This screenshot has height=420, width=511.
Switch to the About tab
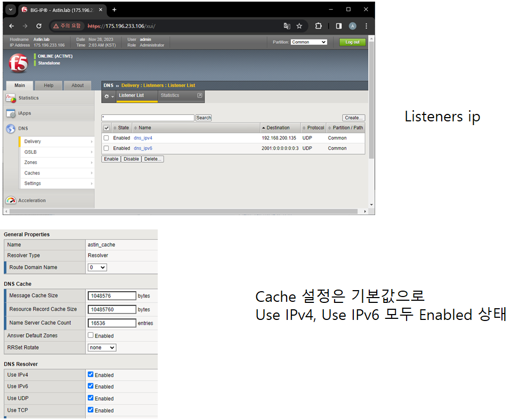(x=78, y=85)
